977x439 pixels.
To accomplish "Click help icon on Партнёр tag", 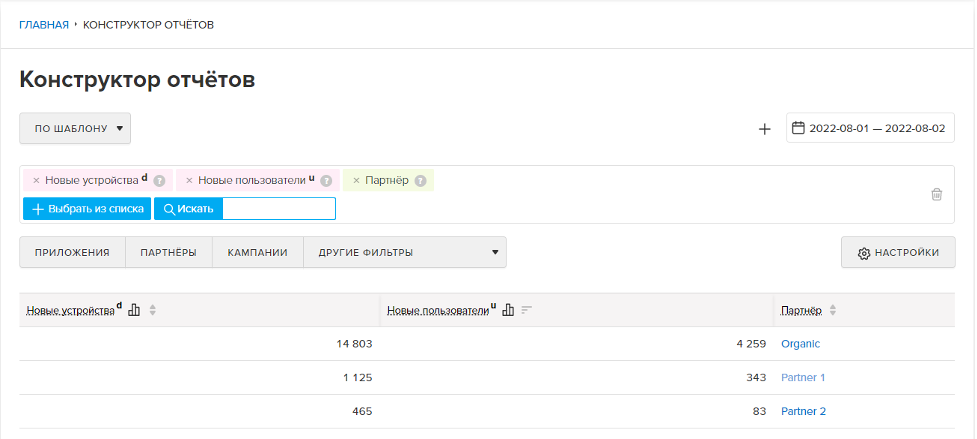I will [421, 181].
